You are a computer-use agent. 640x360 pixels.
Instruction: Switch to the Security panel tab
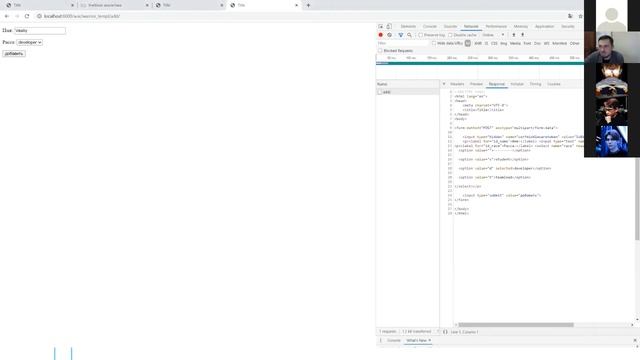click(567, 27)
